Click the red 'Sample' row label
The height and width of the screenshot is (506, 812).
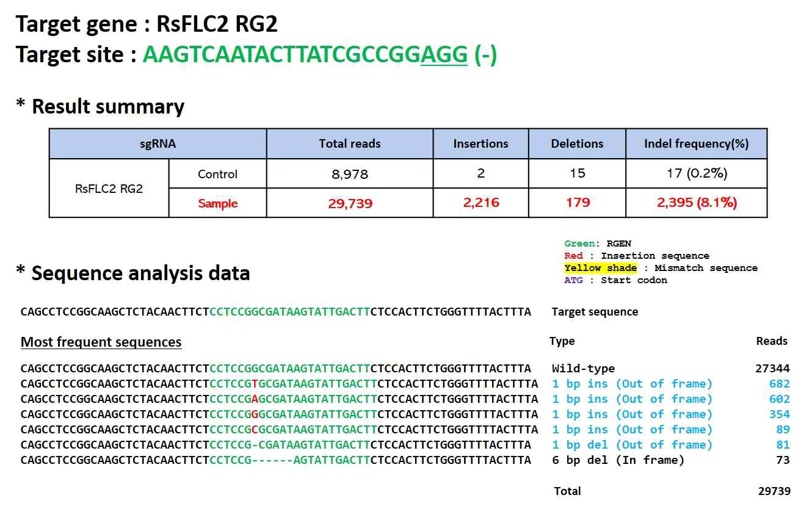click(217, 203)
